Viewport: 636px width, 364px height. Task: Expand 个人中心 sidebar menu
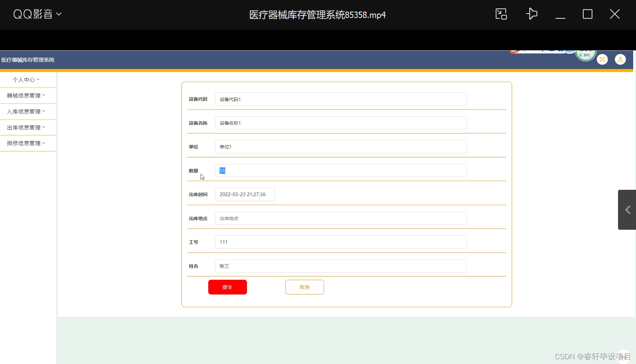(26, 80)
